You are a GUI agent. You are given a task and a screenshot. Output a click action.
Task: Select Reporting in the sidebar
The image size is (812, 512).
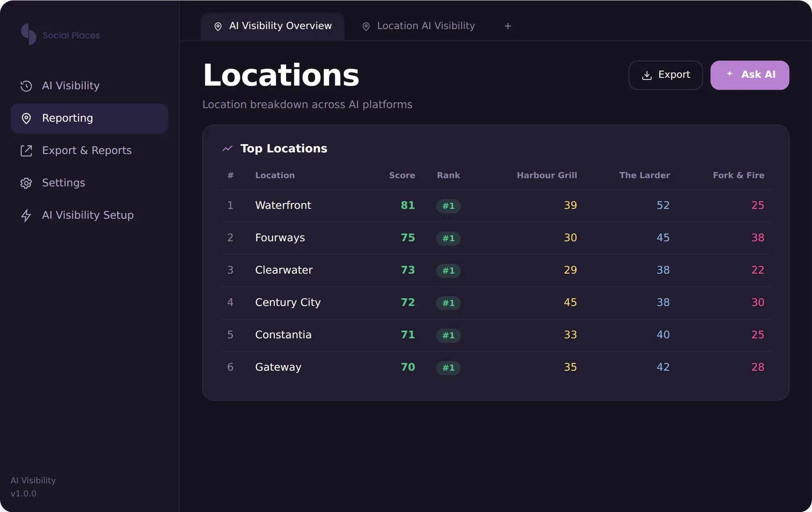(x=89, y=118)
